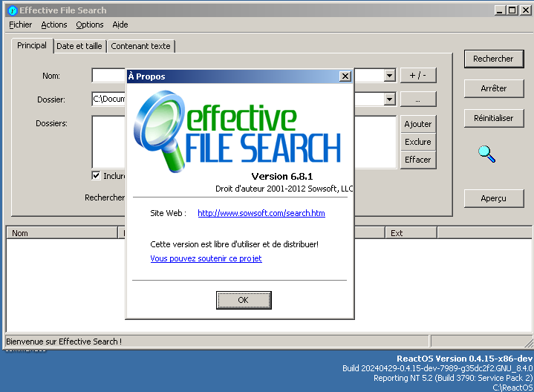534x392 pixels.
Task: Click the Effective File Search logo in About dialog
Action: (237, 131)
